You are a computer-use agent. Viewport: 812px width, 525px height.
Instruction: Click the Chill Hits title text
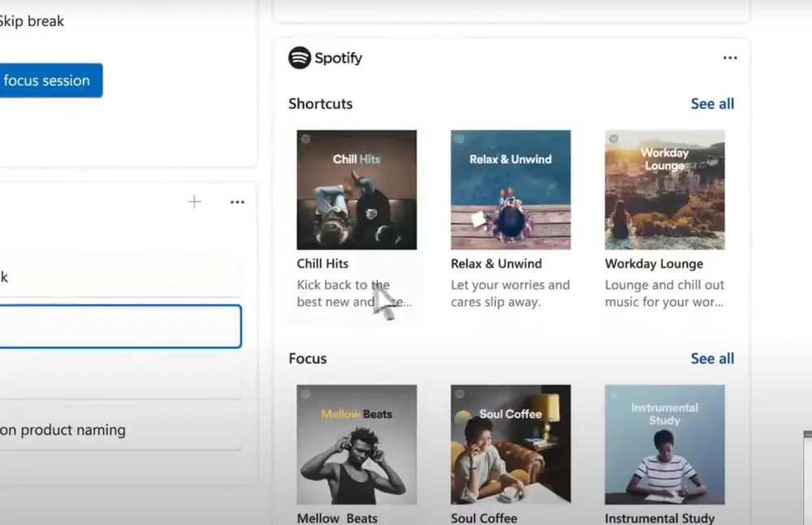(322, 264)
